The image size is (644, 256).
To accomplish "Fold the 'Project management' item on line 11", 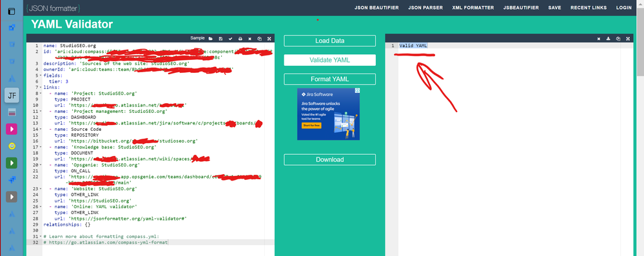I will [x=40, y=112].
